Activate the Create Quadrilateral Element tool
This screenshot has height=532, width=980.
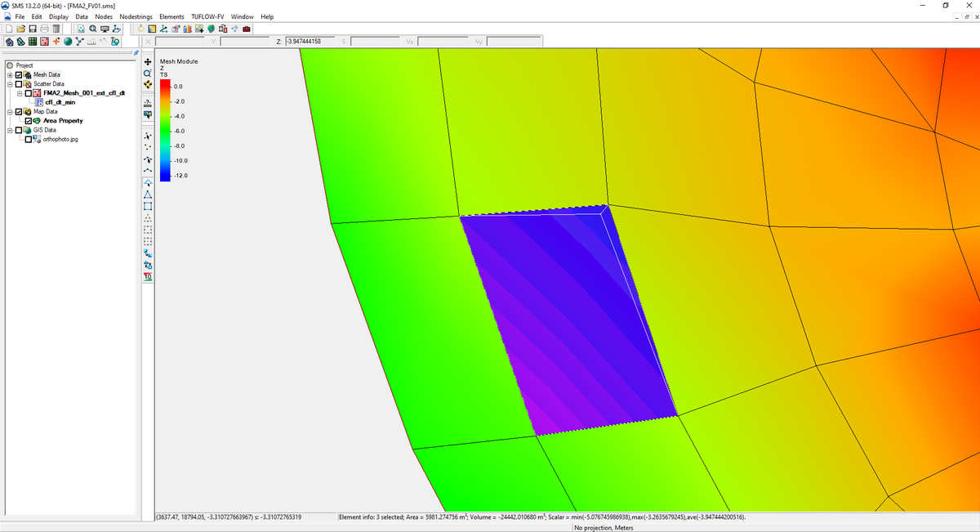148,206
